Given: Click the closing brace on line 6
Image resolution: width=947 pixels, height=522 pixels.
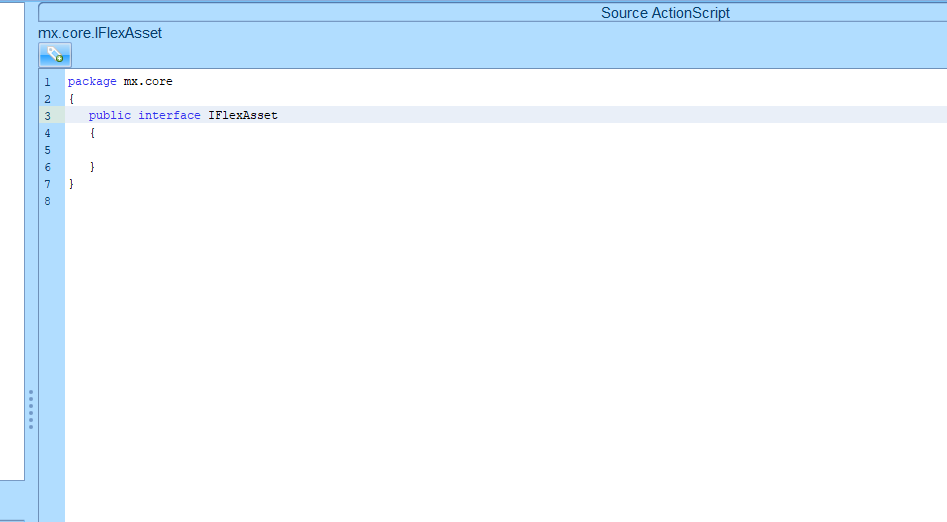Looking at the screenshot, I should pyautogui.click(x=92, y=166).
